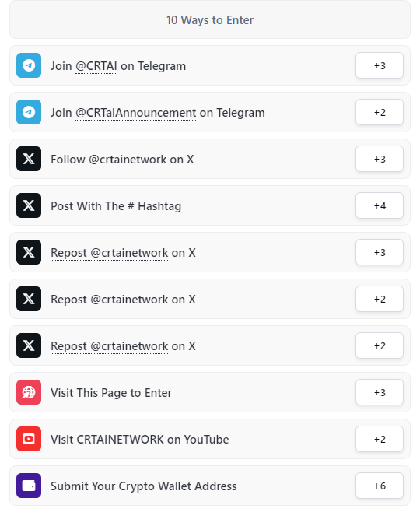Click the 10 Ways to Enter header
420x512 pixels.
click(x=210, y=19)
